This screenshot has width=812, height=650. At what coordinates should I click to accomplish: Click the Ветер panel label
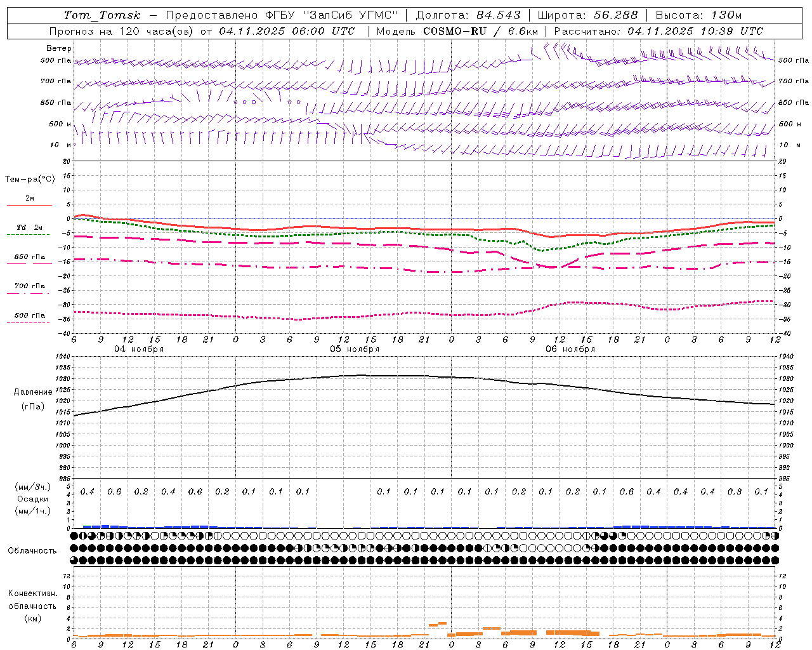[x=59, y=48]
